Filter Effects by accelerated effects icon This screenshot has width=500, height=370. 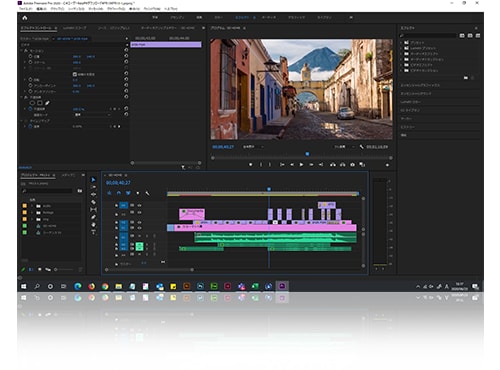[x=462, y=36]
